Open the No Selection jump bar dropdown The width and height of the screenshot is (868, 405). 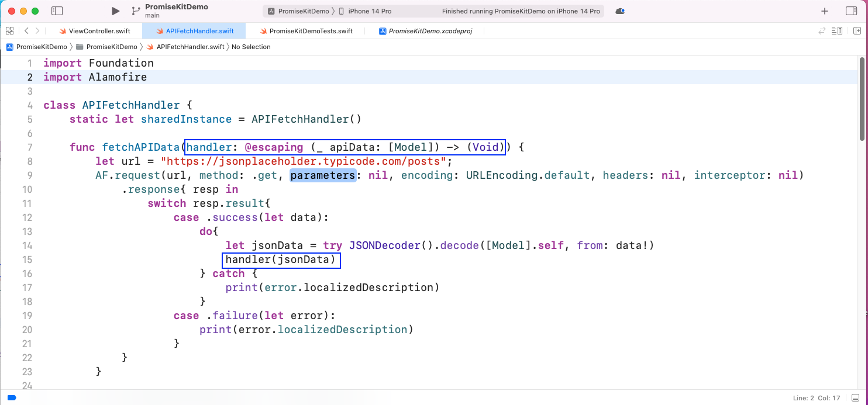point(251,47)
